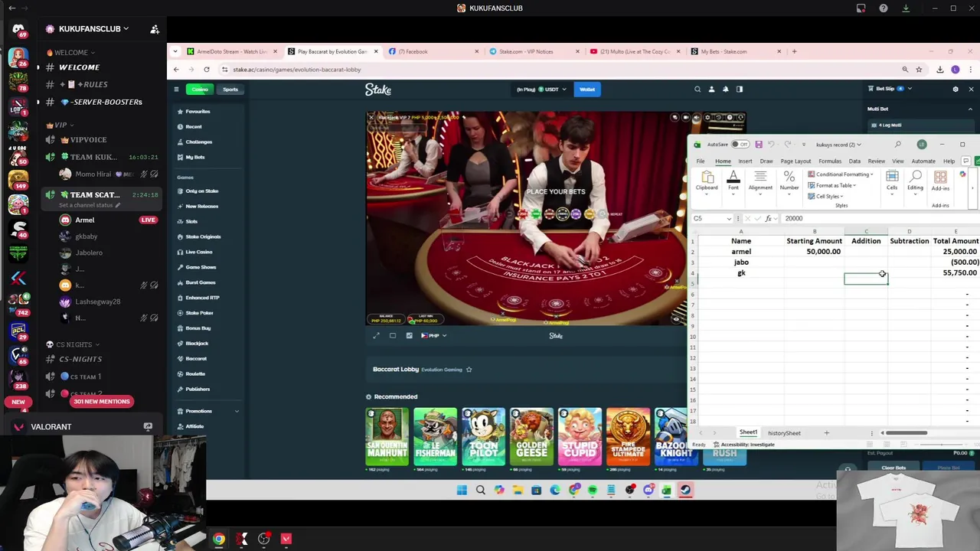Switch to the historySheet worksheet tab
The height and width of the screenshot is (551, 980).
tap(784, 433)
